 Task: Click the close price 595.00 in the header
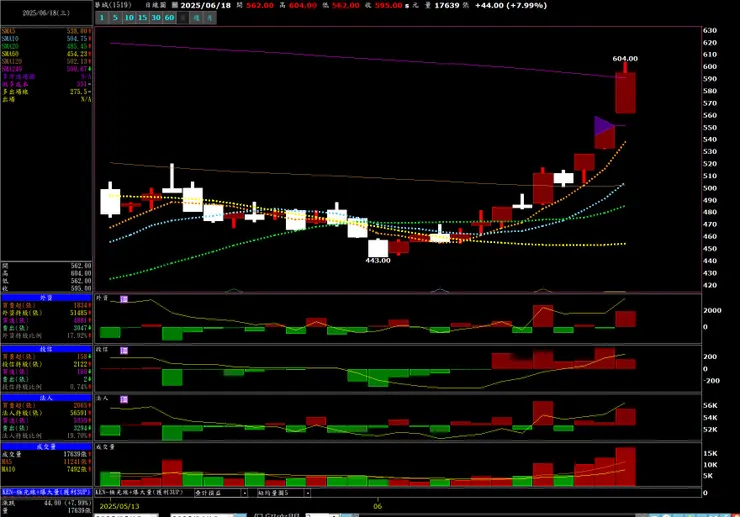click(389, 5)
